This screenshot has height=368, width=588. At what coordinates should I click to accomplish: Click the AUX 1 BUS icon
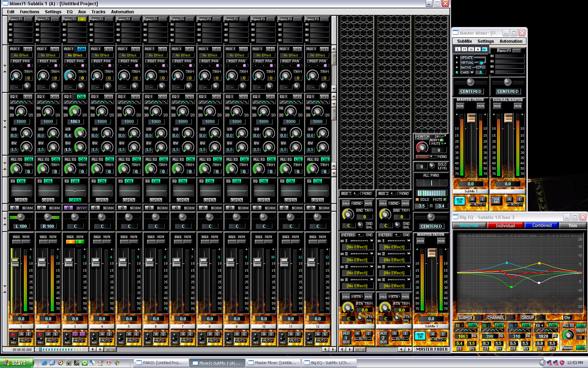[x=346, y=338]
